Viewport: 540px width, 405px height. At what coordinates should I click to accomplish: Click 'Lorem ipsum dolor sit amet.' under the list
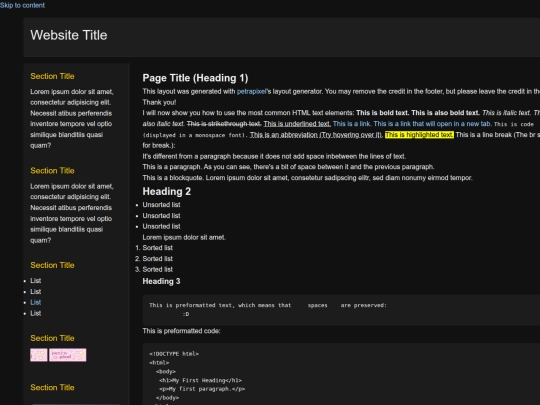point(184,237)
